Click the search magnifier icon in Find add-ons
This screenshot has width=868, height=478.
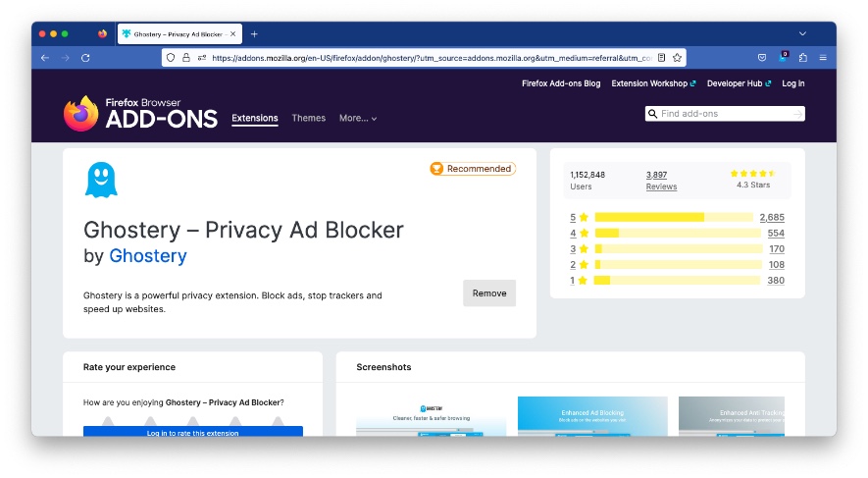(652, 114)
